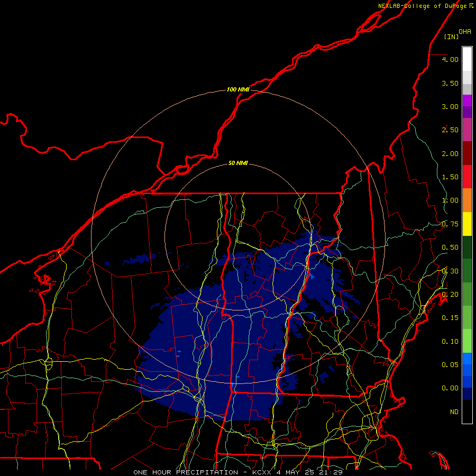Click the 2.00 legend value
The height and width of the screenshot is (476, 476).
[x=450, y=153]
